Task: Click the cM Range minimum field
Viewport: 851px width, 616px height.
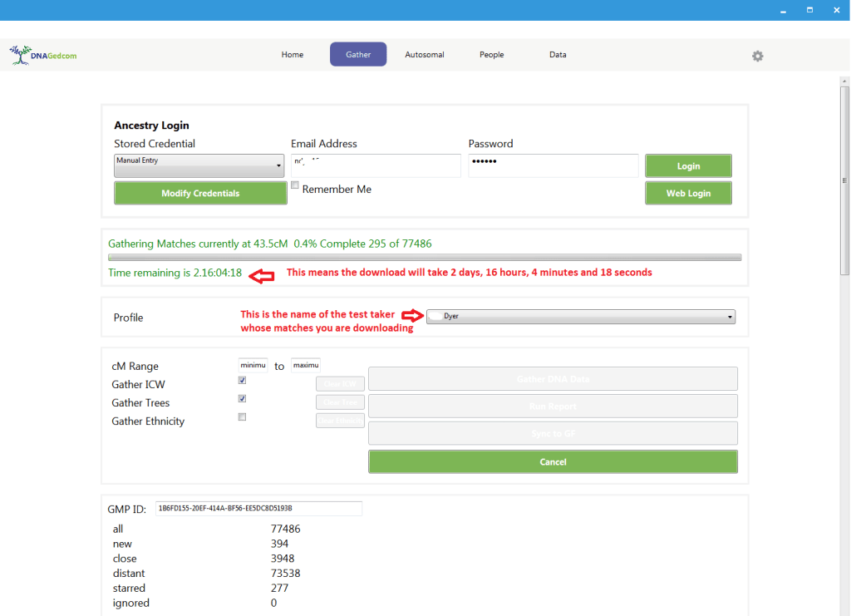Action: [x=253, y=365]
